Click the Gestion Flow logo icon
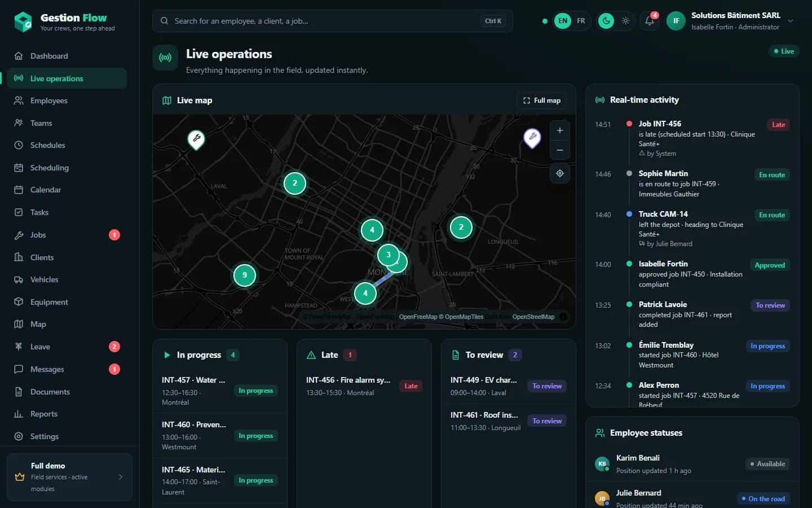Image resolution: width=812 pixels, height=508 pixels. click(23, 22)
